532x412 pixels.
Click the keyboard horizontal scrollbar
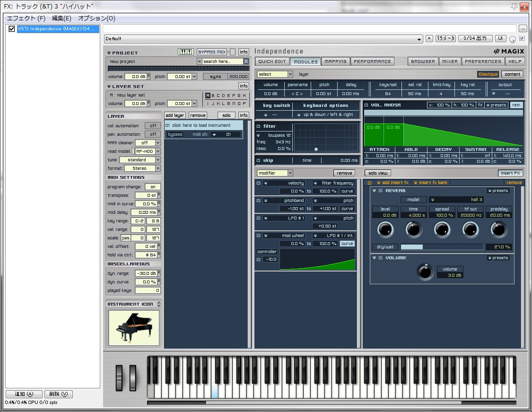pyautogui.click(x=333, y=403)
